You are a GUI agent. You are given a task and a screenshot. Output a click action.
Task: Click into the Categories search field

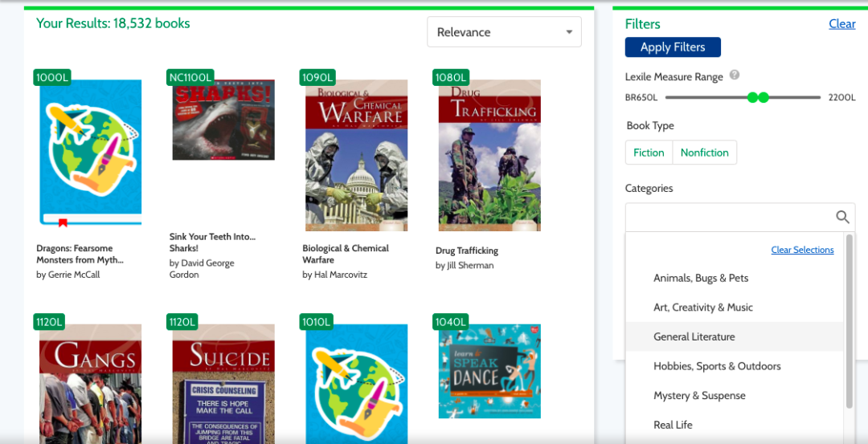[727, 217]
